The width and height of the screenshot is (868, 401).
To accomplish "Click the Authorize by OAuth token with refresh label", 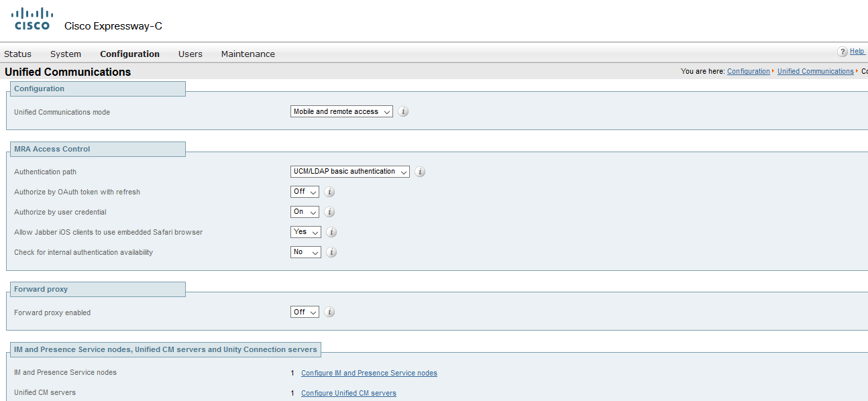I will tap(77, 192).
